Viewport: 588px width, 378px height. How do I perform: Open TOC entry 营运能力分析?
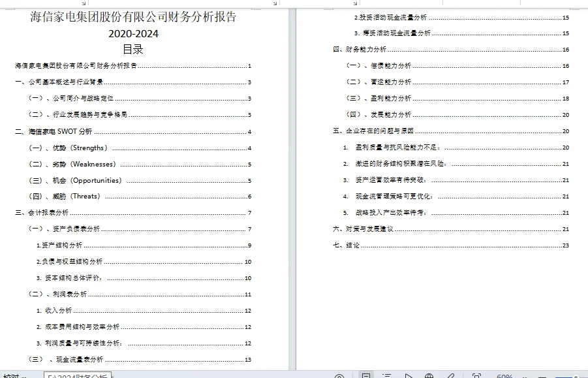tap(457, 82)
